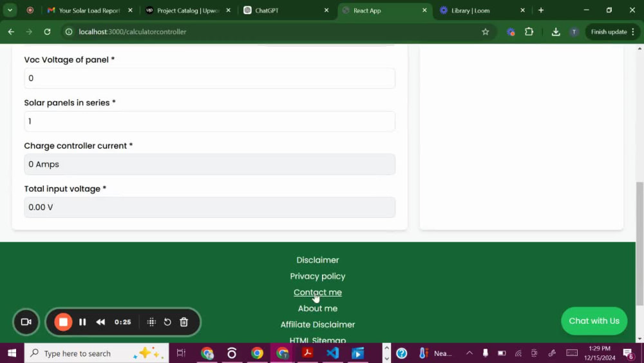The image size is (644, 363).
Task: Open the notification center icon
Action: [x=629, y=353]
